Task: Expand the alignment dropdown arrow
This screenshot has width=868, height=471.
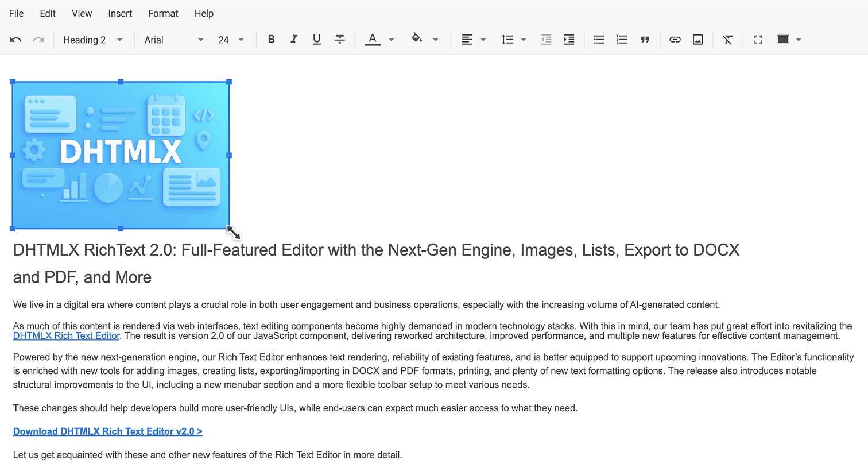Action: 483,40
